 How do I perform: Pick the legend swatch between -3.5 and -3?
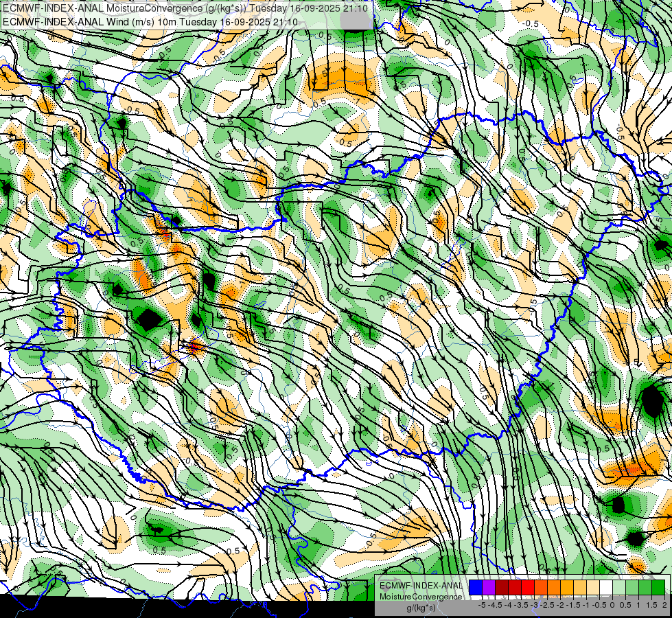coord(528,587)
